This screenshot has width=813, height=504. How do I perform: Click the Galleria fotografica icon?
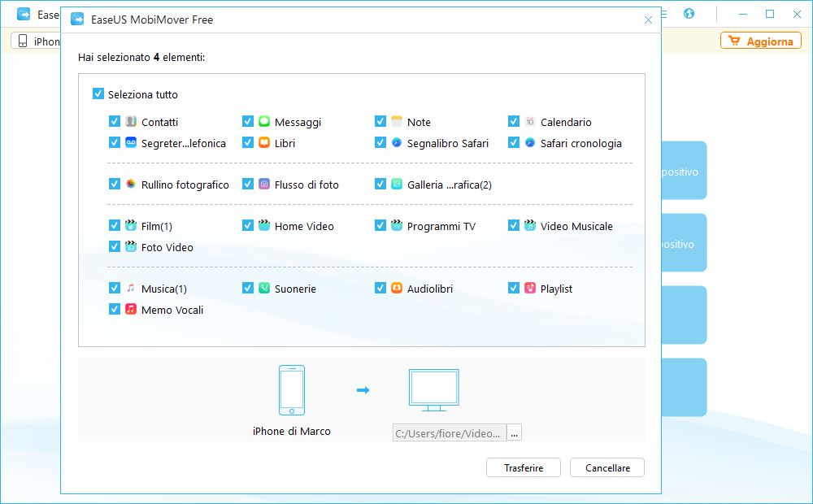tap(397, 184)
